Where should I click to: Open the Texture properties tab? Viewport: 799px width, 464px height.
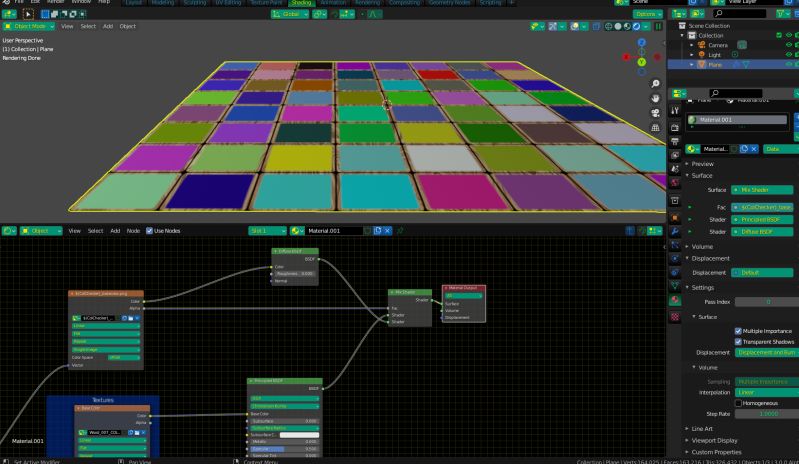tap(675, 317)
